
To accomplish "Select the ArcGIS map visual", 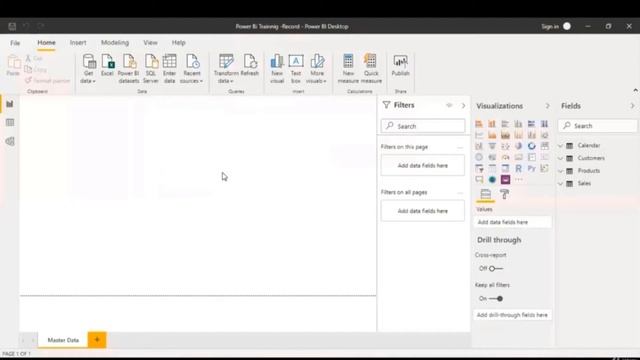I will pyautogui.click(x=492, y=180).
